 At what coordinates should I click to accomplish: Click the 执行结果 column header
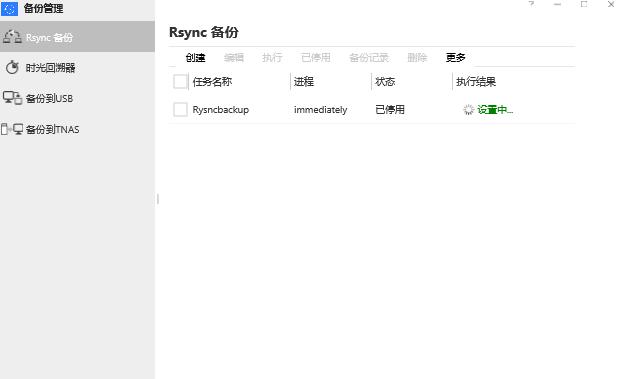pyautogui.click(x=476, y=82)
